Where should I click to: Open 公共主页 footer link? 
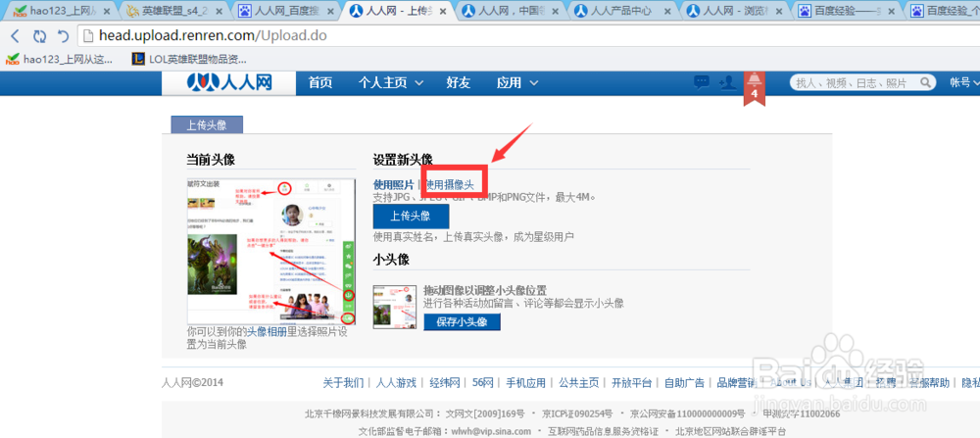579,383
